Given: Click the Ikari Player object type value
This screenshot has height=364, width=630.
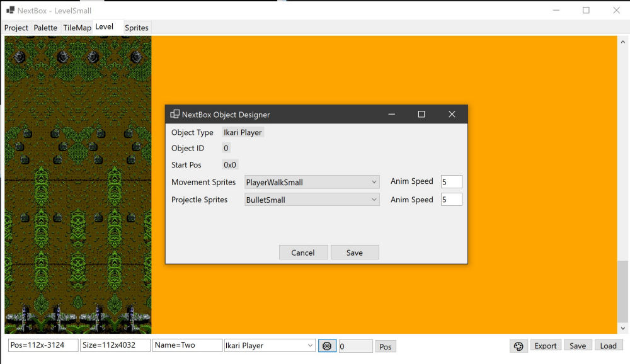Looking at the screenshot, I should point(243,132).
